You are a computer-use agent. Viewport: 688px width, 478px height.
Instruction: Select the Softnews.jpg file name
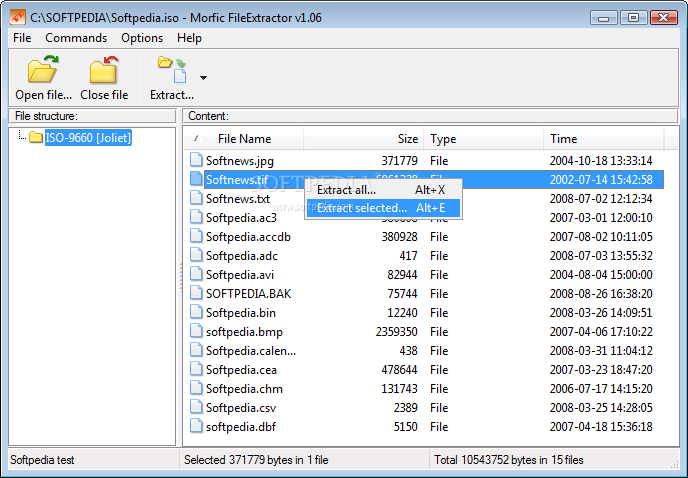240,161
